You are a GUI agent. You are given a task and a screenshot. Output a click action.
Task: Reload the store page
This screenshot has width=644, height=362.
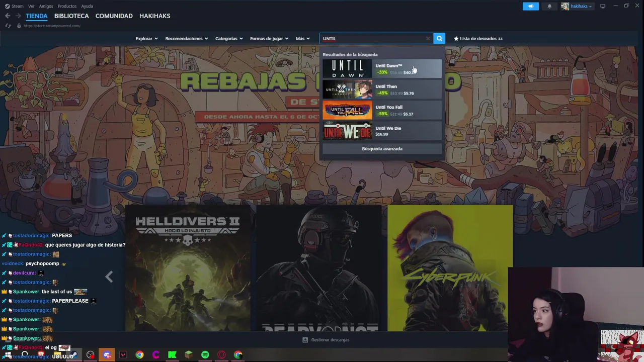[x=8, y=26]
